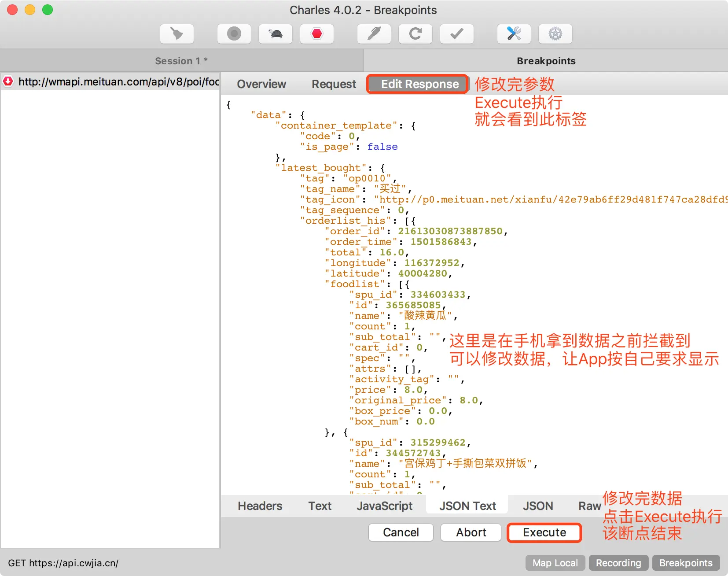Screen dimensions: 728x576
Task: Open the Tools wrench icon
Action: (514, 34)
